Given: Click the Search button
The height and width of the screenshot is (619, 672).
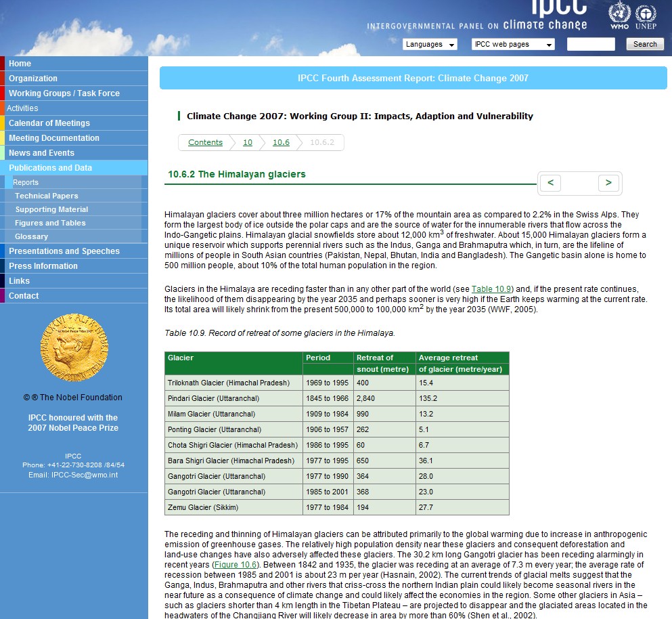Looking at the screenshot, I should click(644, 44).
